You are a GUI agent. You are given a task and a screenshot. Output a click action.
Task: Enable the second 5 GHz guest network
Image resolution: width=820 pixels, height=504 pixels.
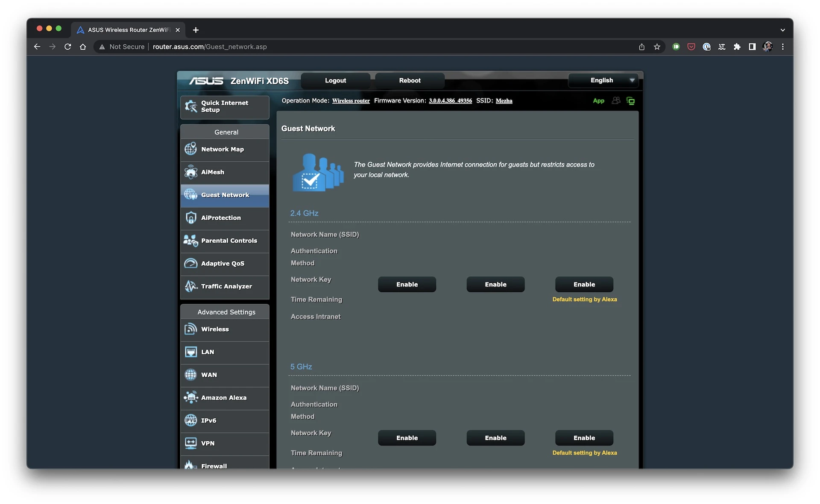pyautogui.click(x=495, y=438)
